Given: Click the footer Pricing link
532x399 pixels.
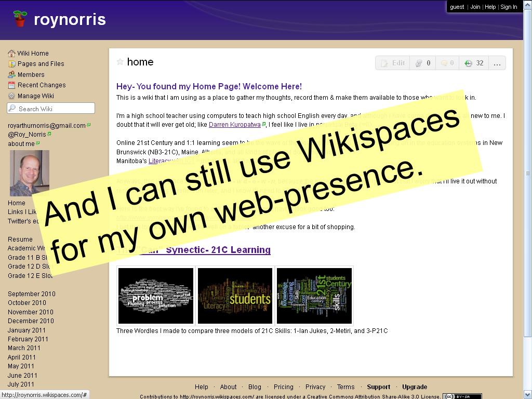Looking at the screenshot, I should [283, 387].
